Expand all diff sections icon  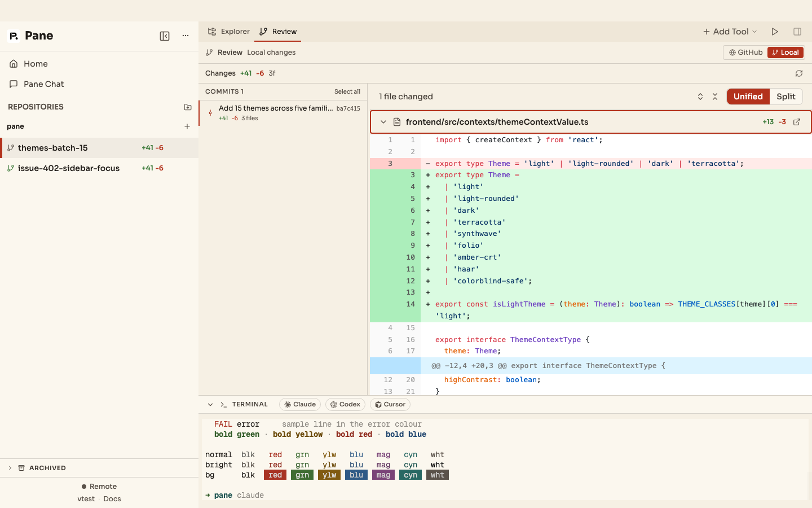click(x=700, y=97)
